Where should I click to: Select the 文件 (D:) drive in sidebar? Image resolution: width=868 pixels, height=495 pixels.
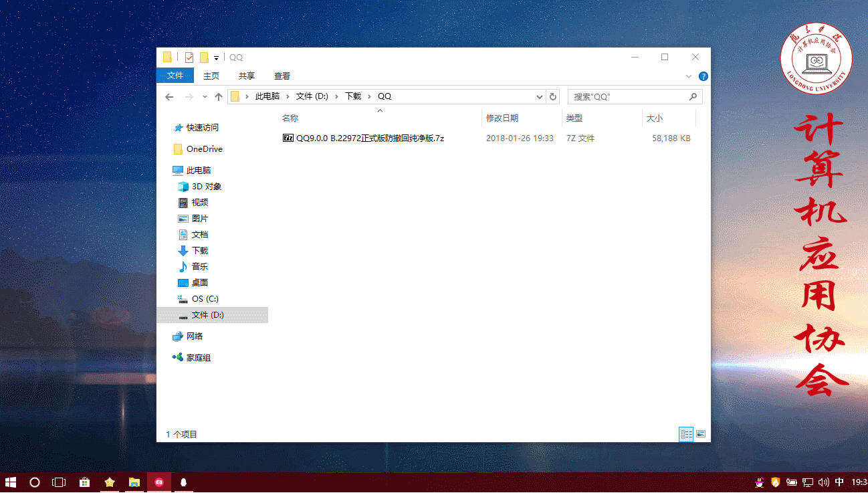[212, 315]
